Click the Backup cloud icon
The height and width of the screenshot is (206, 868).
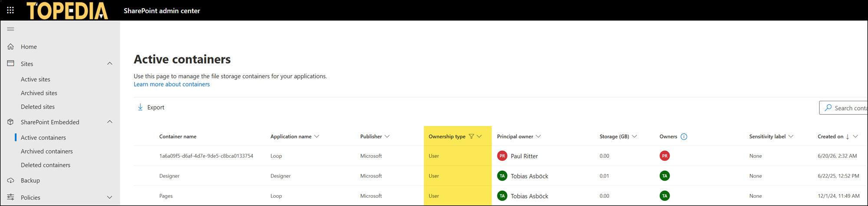point(11,180)
